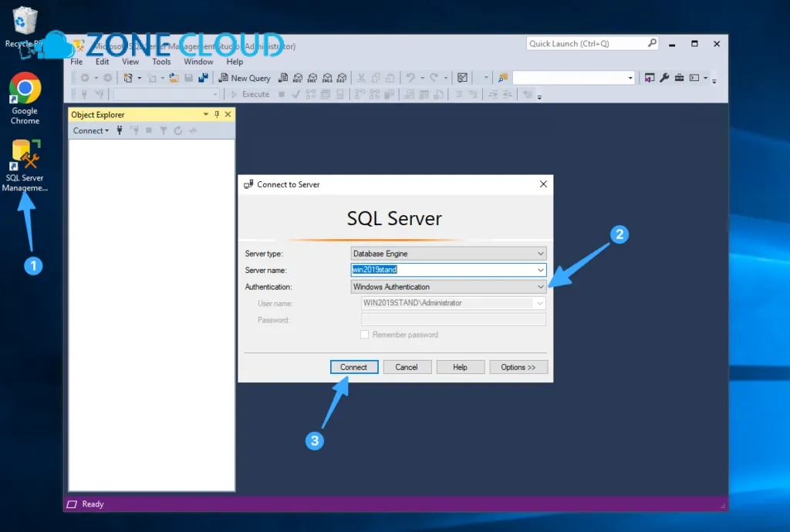
Task: Expand the Authentication dropdown
Action: 540,286
